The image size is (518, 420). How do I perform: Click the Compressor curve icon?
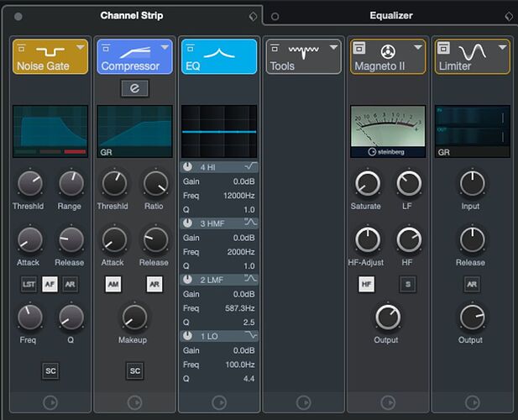coord(135,52)
